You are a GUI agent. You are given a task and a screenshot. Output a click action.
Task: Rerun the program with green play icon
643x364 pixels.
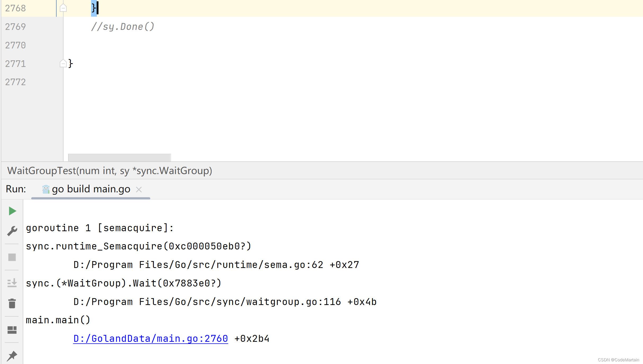(x=12, y=211)
